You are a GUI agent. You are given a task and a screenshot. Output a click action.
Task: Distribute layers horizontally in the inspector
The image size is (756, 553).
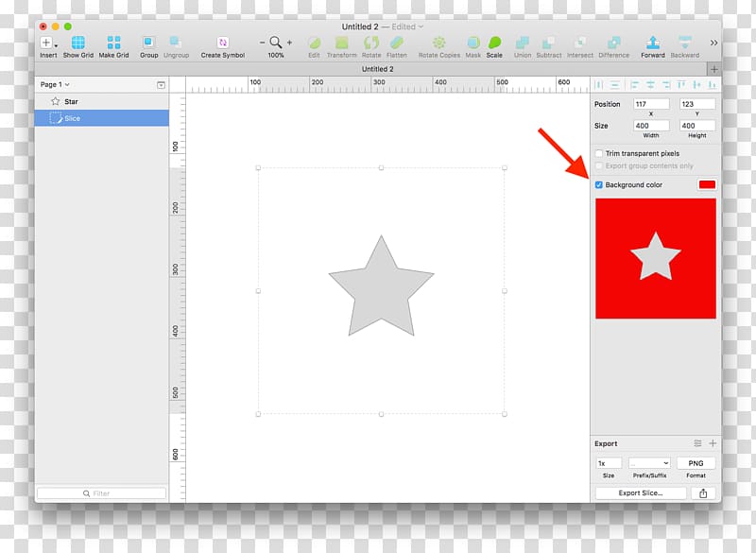click(x=599, y=85)
